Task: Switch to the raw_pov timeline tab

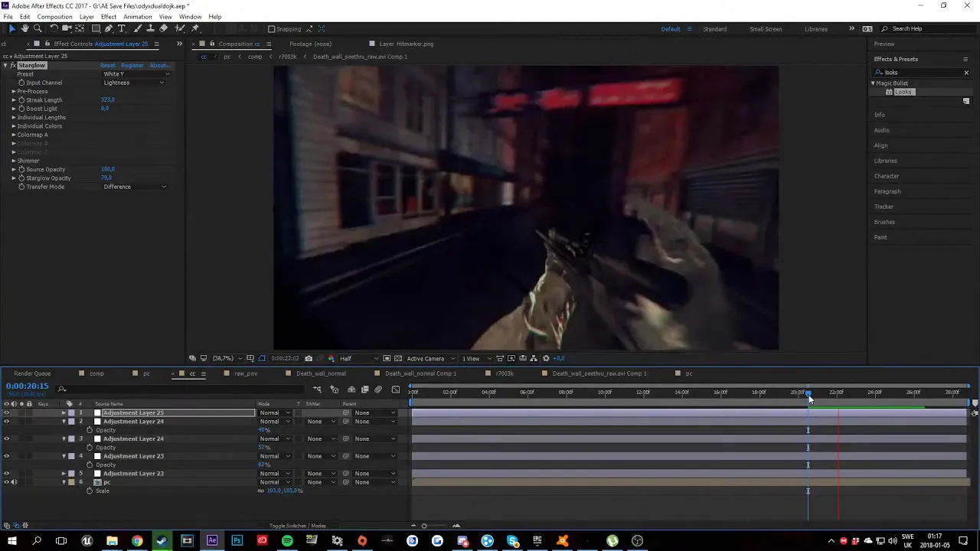Action: click(246, 373)
